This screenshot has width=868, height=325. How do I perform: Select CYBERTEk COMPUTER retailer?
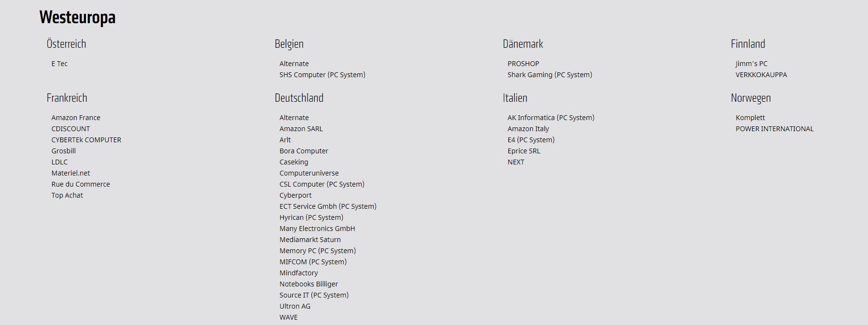click(x=86, y=140)
